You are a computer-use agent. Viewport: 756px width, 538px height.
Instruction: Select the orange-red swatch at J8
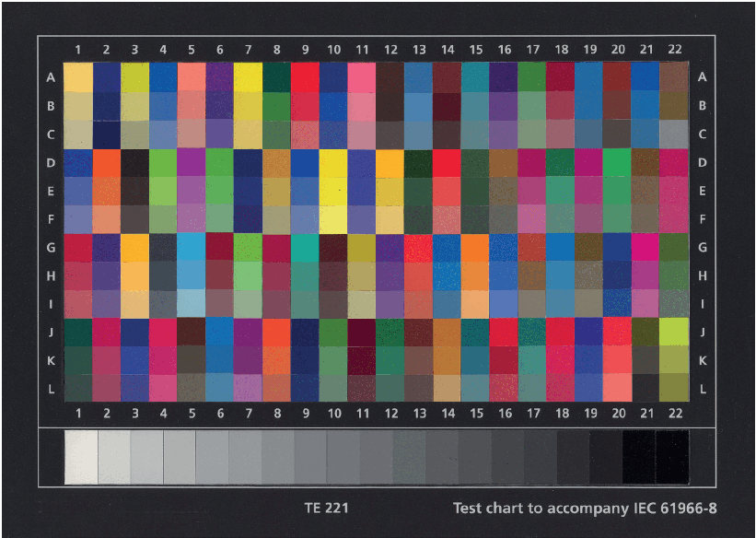coord(276,331)
